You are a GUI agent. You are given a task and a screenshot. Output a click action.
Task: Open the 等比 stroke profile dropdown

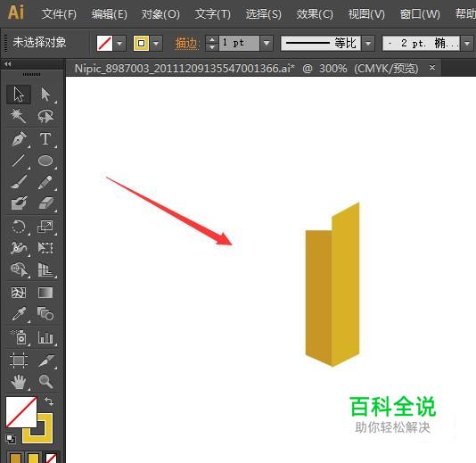click(x=368, y=43)
